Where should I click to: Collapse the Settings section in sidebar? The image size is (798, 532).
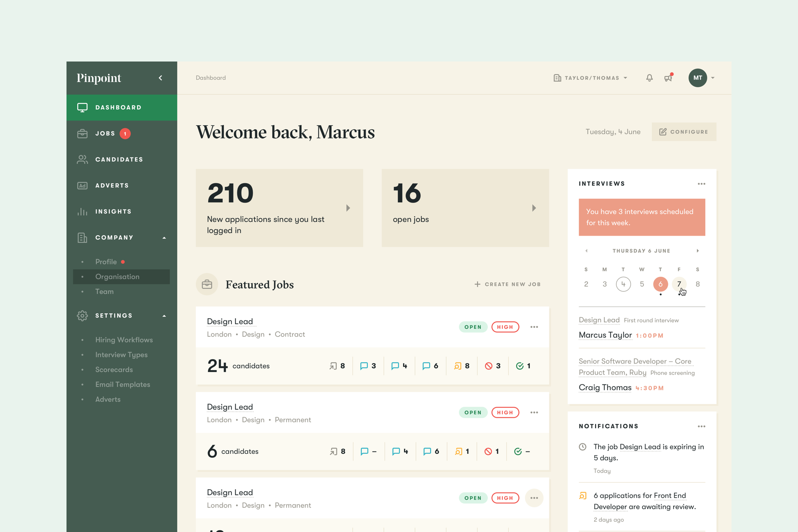pyautogui.click(x=164, y=316)
